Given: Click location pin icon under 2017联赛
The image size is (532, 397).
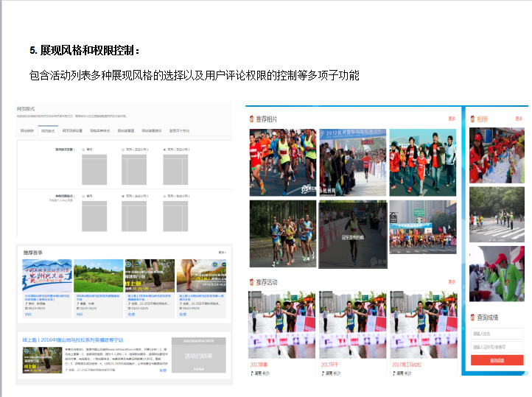Looking at the screenshot, I should coord(250,373).
